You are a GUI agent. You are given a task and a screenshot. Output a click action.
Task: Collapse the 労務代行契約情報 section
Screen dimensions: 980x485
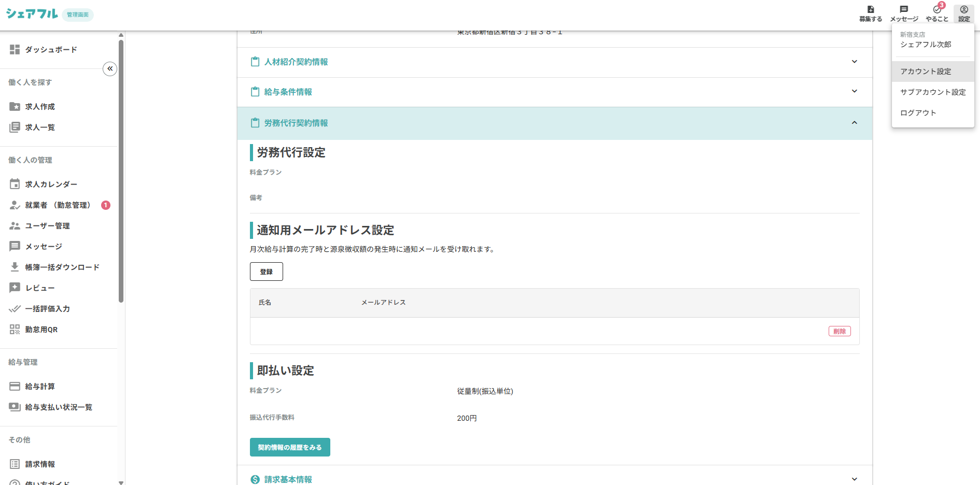554,123
